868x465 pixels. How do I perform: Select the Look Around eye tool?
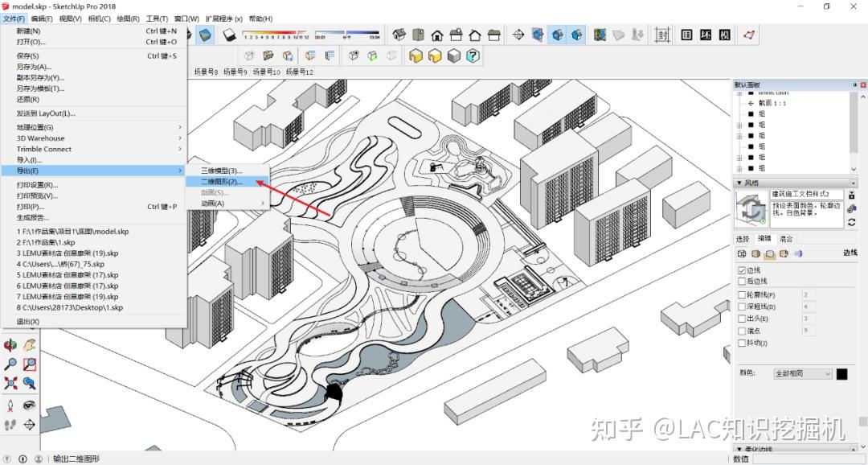30,405
